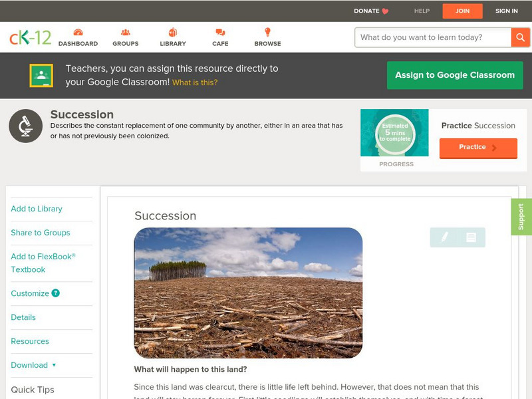Open the Resources link
This screenshot has height=399, width=532.
pos(30,341)
